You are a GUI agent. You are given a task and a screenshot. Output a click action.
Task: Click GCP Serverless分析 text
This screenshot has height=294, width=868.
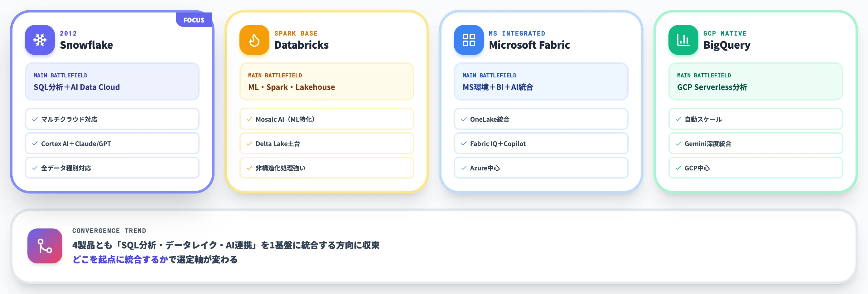tap(712, 87)
